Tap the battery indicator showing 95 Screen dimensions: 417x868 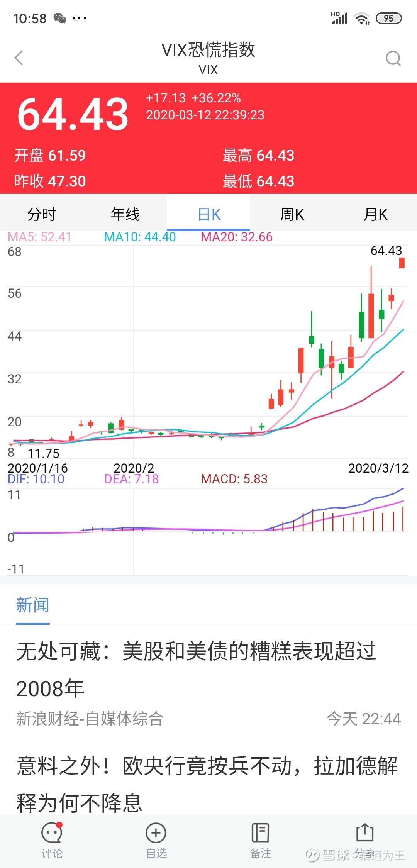click(388, 18)
